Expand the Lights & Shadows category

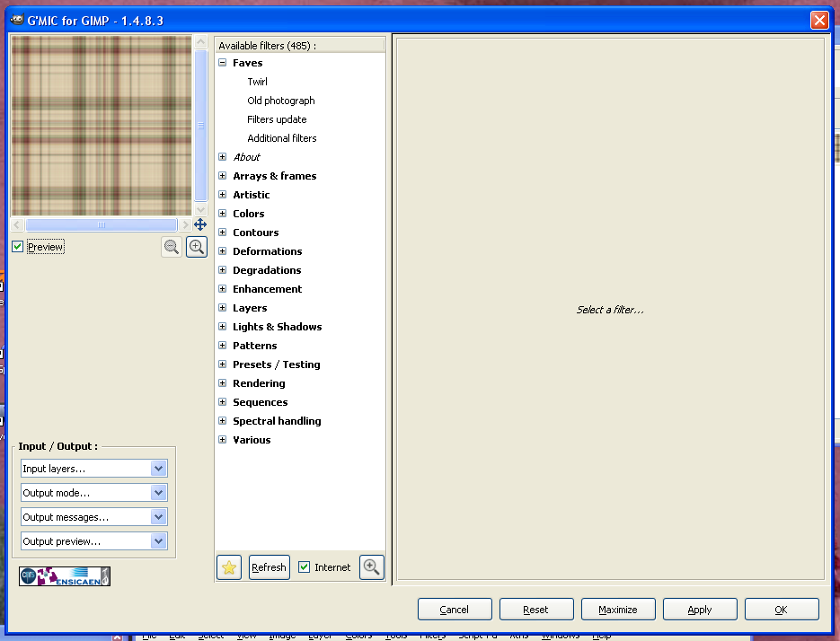pos(222,327)
